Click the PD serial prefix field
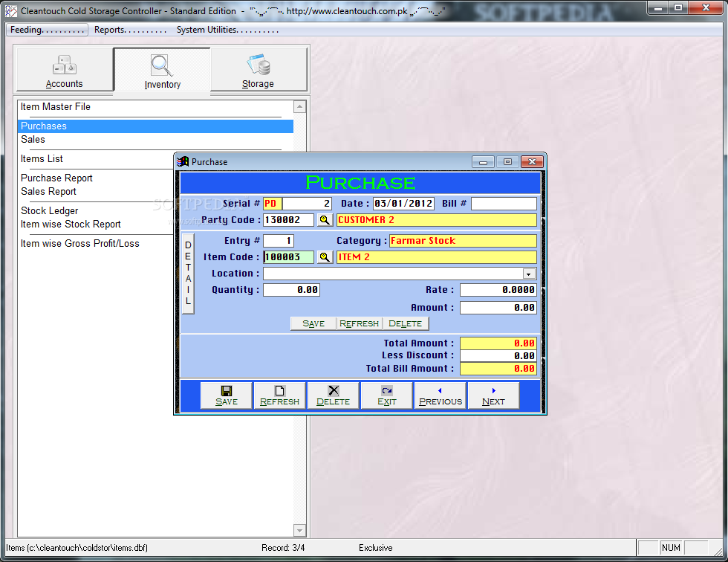The image size is (728, 562). [273, 204]
